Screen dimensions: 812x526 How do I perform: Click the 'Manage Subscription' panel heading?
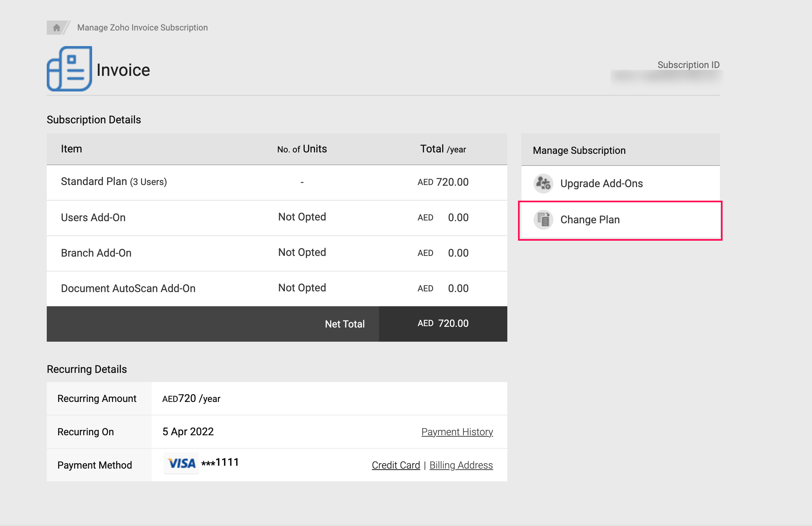point(579,150)
